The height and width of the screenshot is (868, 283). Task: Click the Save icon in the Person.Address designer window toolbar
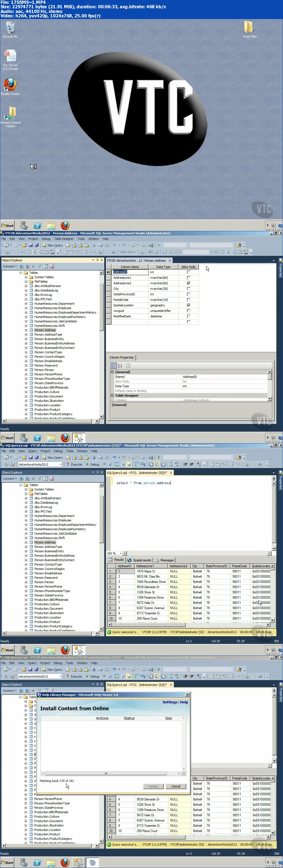pyautogui.click(x=31, y=245)
